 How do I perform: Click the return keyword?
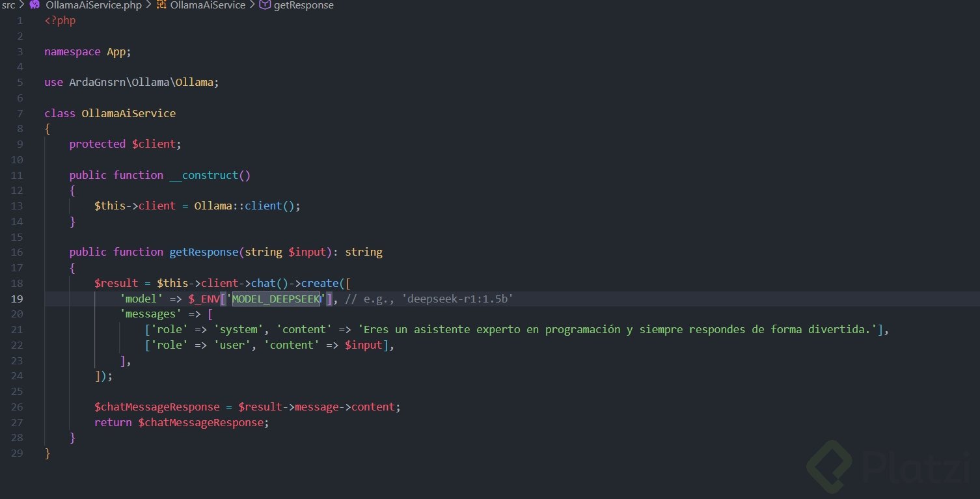tap(113, 423)
